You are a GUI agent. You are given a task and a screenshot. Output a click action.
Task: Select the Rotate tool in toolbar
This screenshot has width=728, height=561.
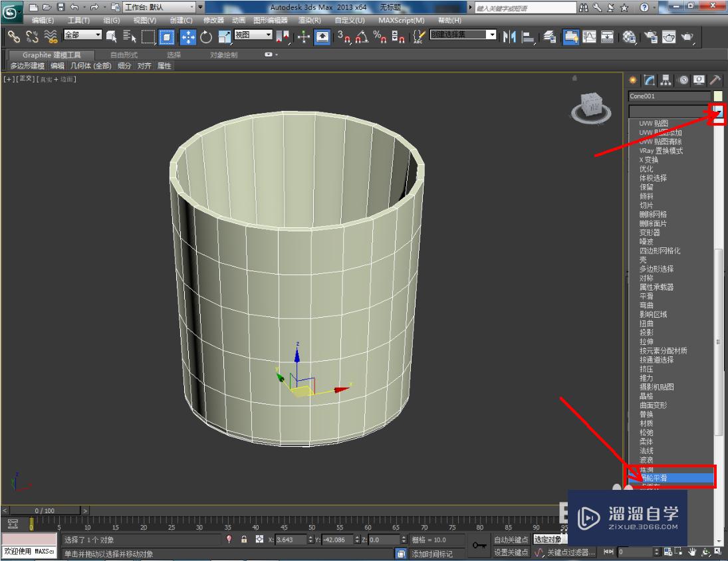tap(206, 37)
